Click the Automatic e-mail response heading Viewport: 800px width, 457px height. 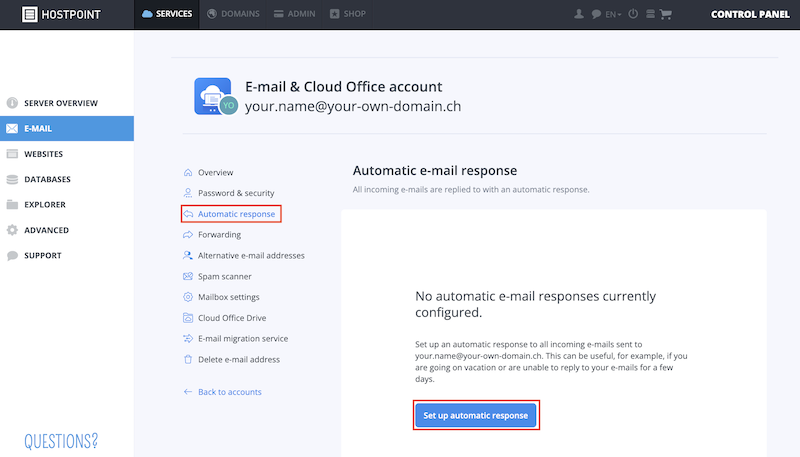click(435, 170)
